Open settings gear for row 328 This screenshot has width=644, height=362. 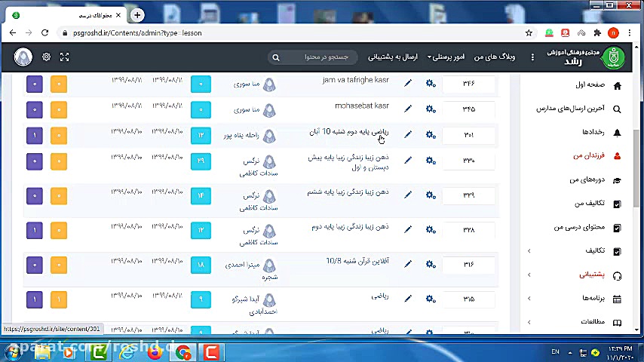pyautogui.click(x=431, y=230)
